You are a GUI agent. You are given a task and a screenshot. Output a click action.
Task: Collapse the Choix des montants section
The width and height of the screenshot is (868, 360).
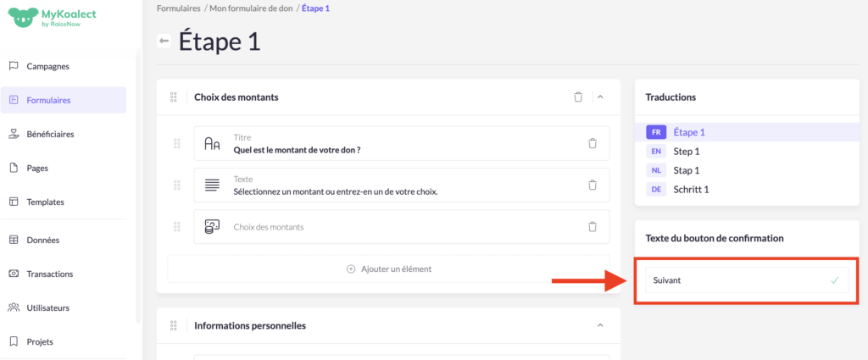click(x=600, y=97)
